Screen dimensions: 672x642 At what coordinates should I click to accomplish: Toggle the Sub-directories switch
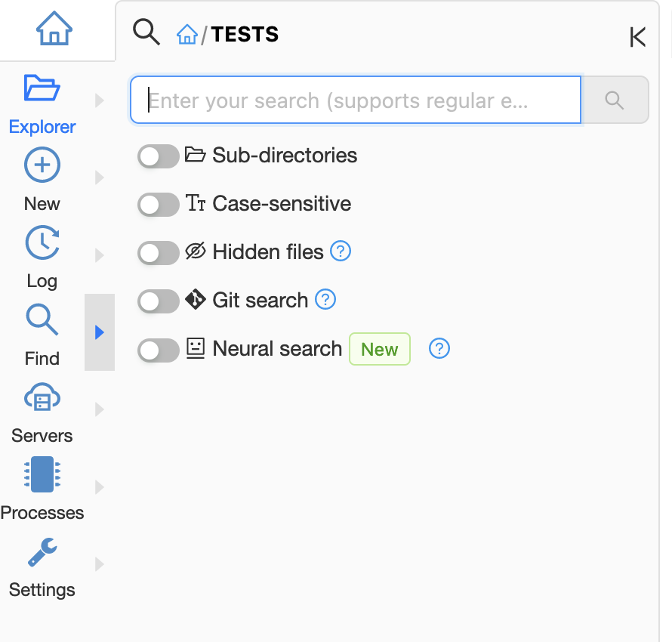158,156
